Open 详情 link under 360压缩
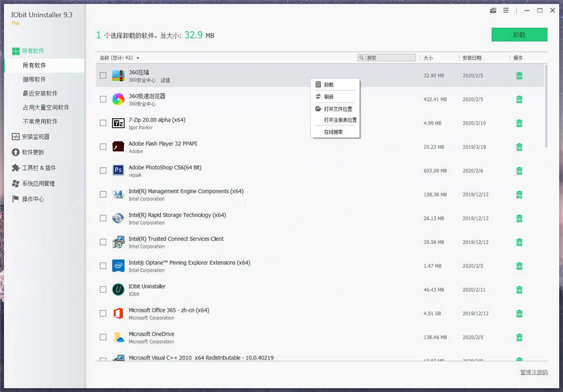 point(165,80)
